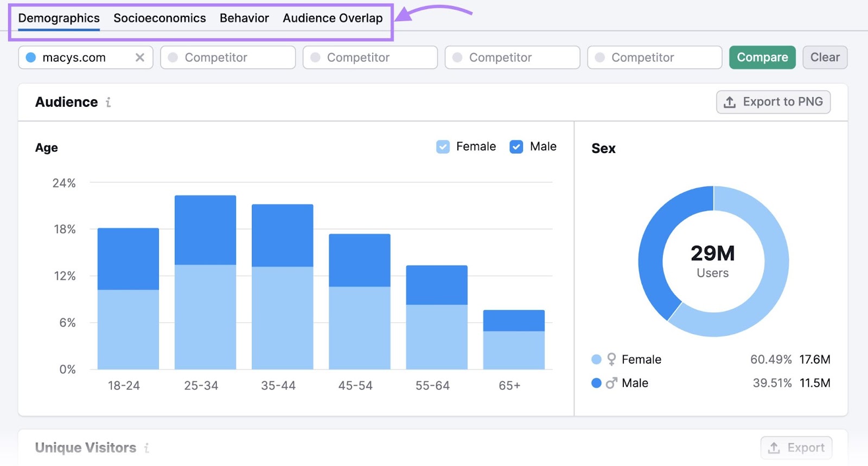Viewport: 868px width, 466px height.
Task: Click the 39.51% Male percentage
Action: pos(772,383)
